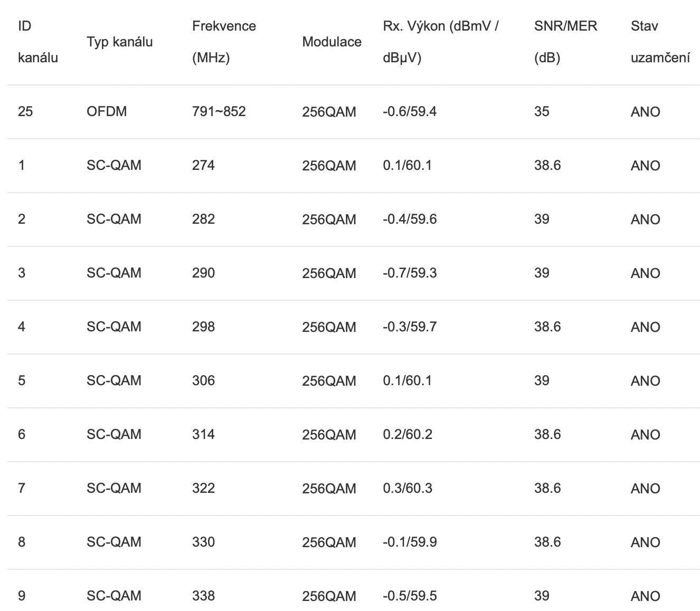Viewport: 700px width, 611px height.
Task: Click the 'Frekvence (MHz)' column header
Action: pyautogui.click(x=224, y=42)
